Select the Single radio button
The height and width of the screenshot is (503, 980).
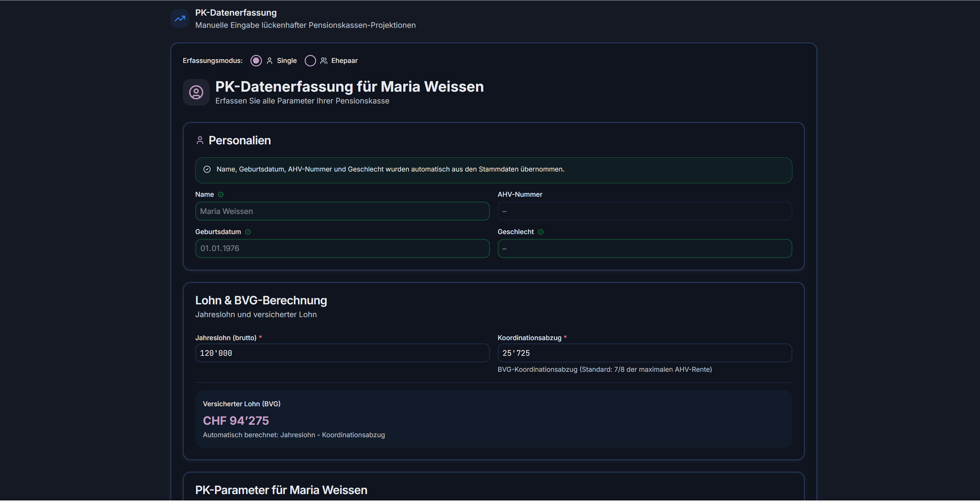click(x=256, y=61)
